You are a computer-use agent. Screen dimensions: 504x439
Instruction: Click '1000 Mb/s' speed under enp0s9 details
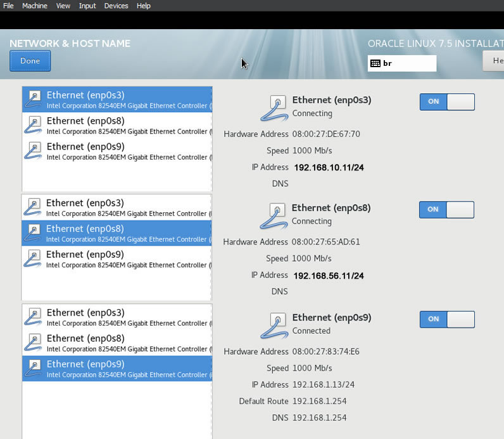coord(312,368)
